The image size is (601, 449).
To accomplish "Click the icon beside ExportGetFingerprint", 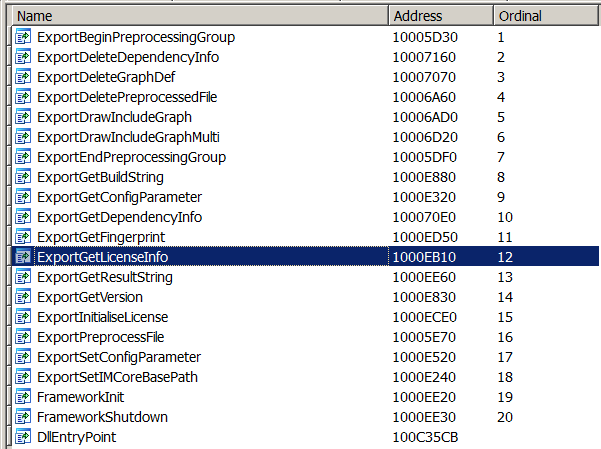I will (x=23, y=237).
